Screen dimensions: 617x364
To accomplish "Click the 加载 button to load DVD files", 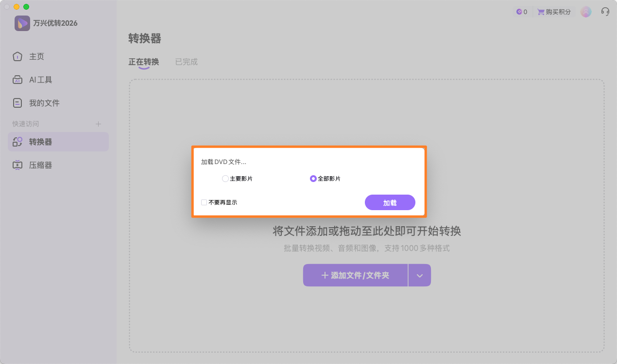I will 390,202.
